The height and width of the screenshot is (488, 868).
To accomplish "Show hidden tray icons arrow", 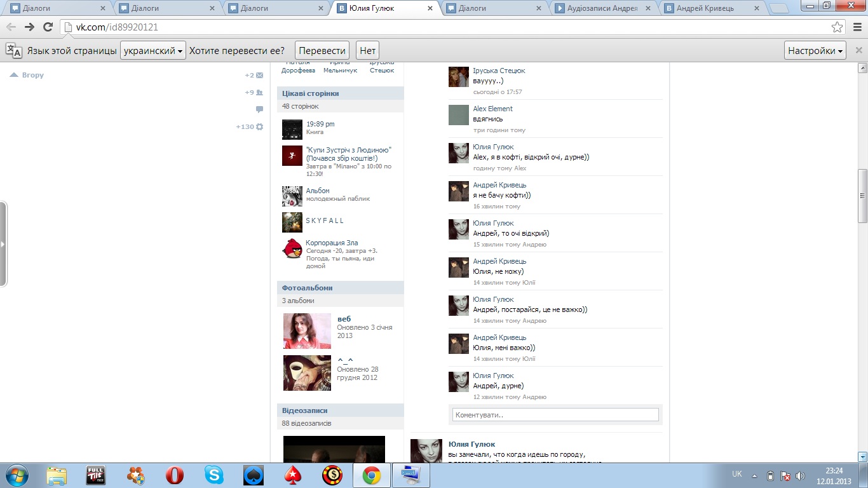I will (x=755, y=475).
